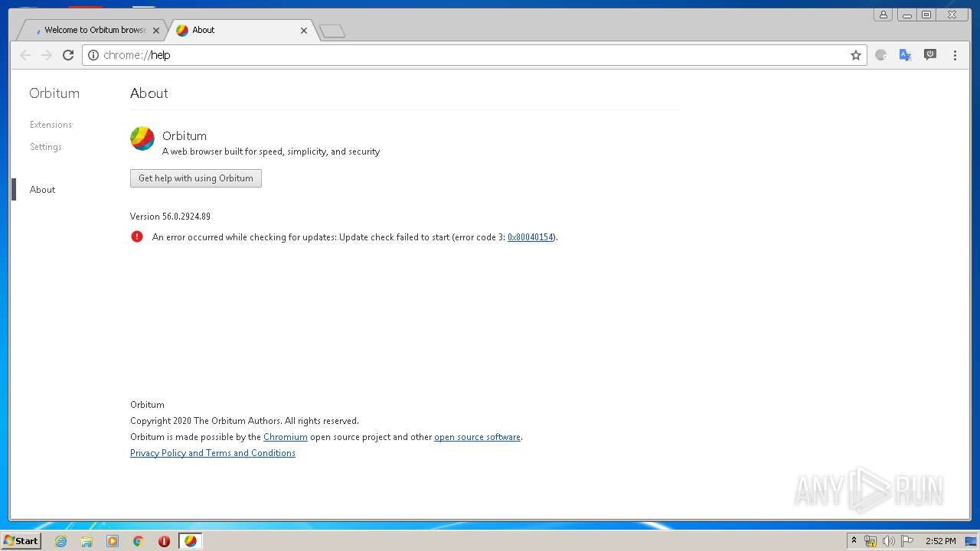Close the Orbitum browser window
980x551 pixels.
point(952,15)
